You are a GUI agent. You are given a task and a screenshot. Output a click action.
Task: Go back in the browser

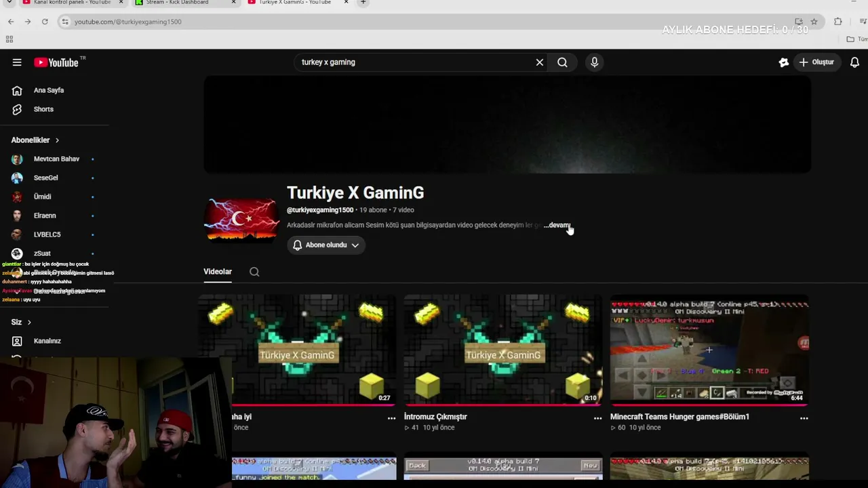click(11, 22)
